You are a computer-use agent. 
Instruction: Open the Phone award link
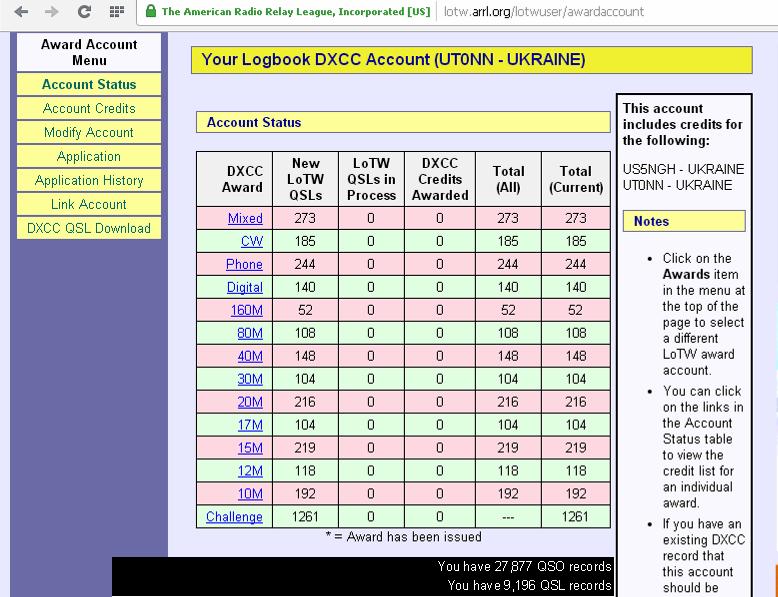pos(244,264)
